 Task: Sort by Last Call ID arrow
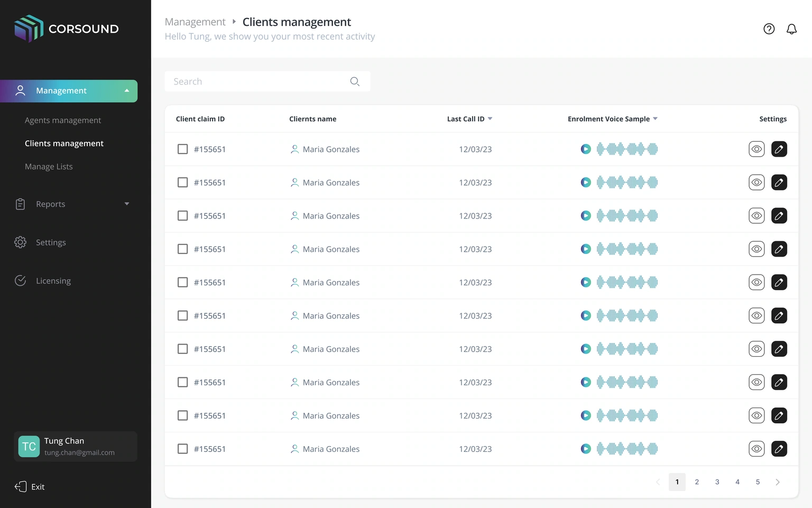[x=490, y=119]
